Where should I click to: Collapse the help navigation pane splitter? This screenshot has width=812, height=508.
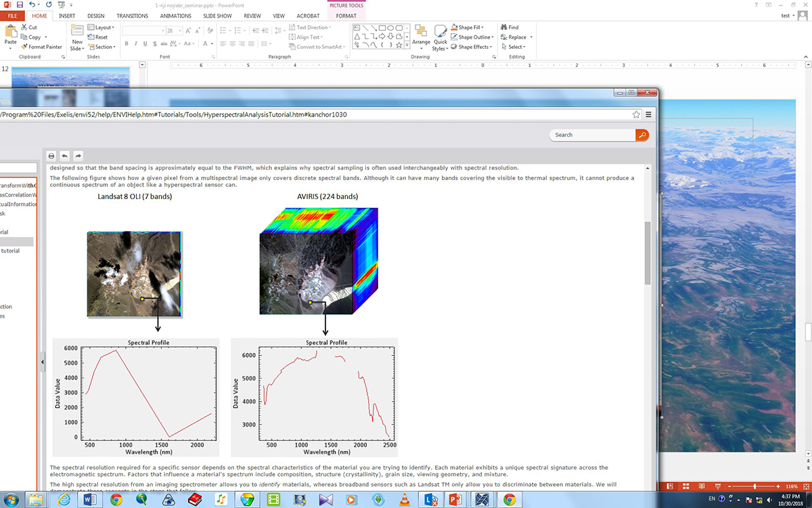pyautogui.click(x=42, y=362)
